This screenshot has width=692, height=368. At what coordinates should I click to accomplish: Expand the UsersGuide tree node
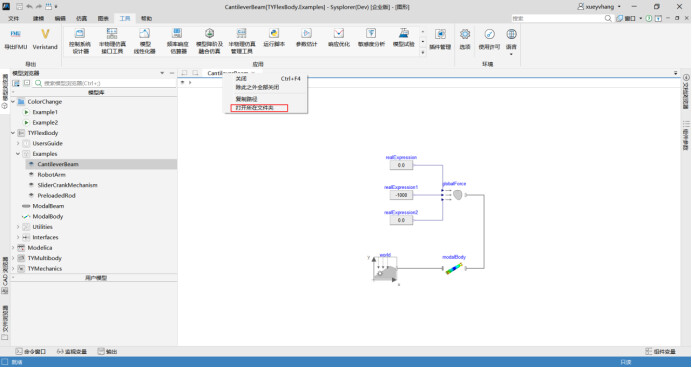point(18,143)
